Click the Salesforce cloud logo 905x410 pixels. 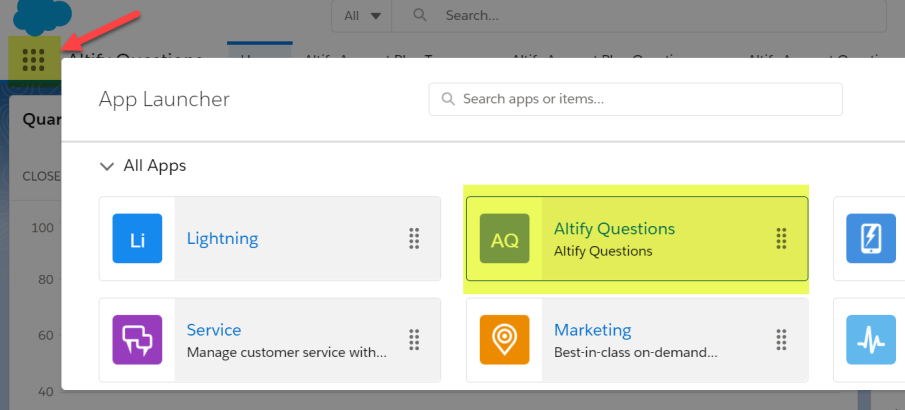tap(42, 17)
